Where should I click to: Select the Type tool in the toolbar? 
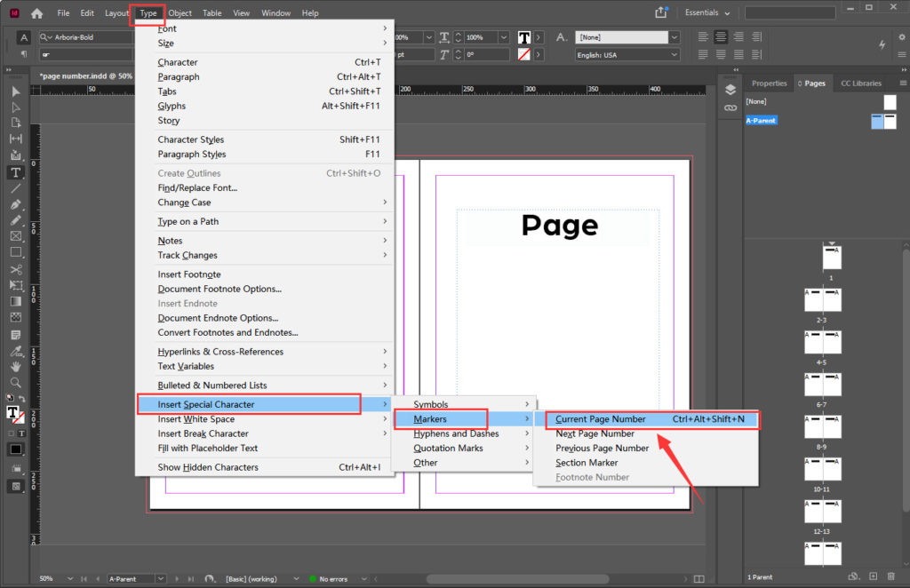(x=15, y=172)
